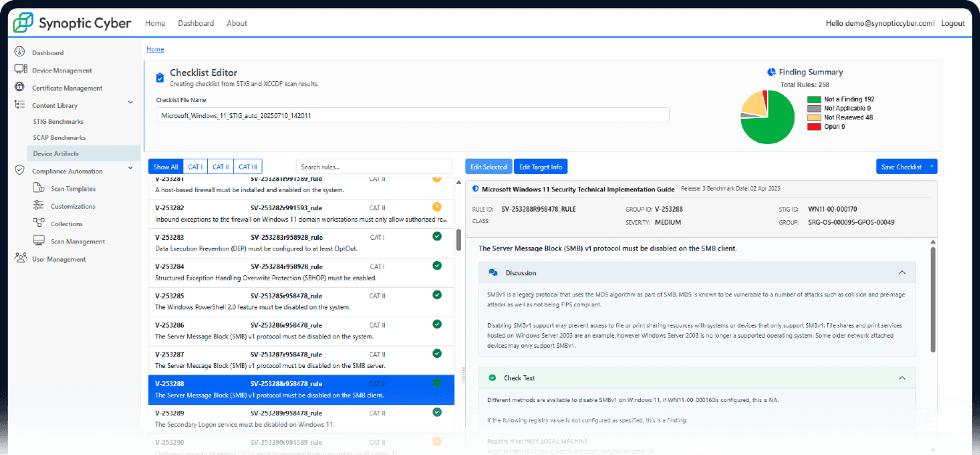Collapse the Discussion panel
Screen dimensions: 980x455
pyautogui.click(x=902, y=273)
